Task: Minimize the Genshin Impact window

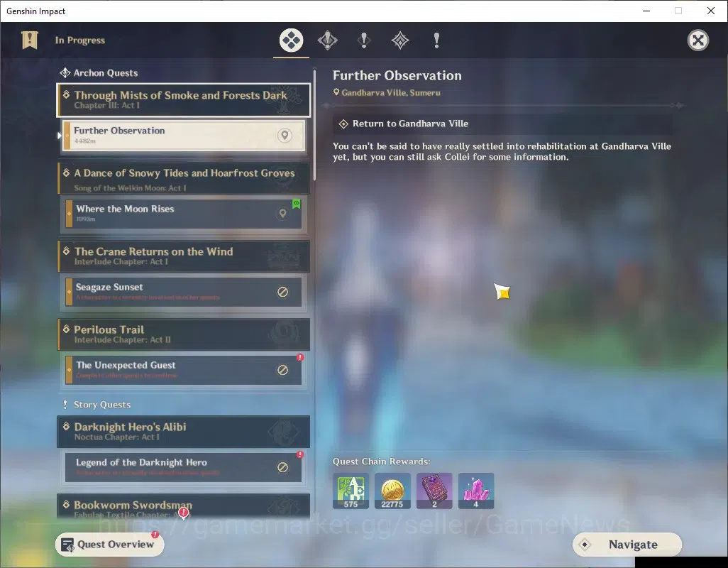Action: coord(646,11)
